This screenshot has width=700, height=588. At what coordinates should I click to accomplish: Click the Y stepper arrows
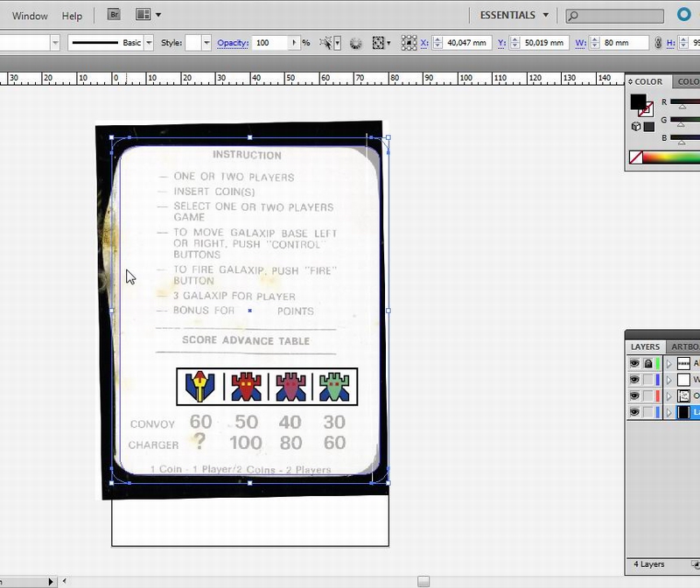[515, 43]
